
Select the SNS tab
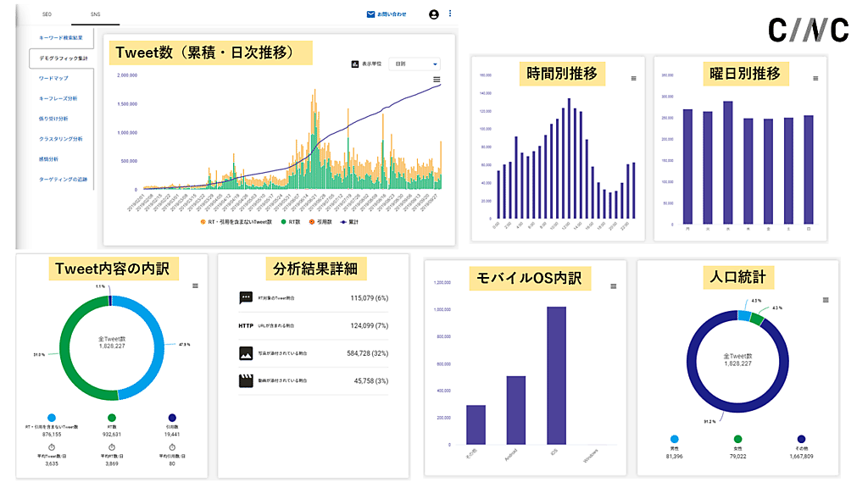96,14
